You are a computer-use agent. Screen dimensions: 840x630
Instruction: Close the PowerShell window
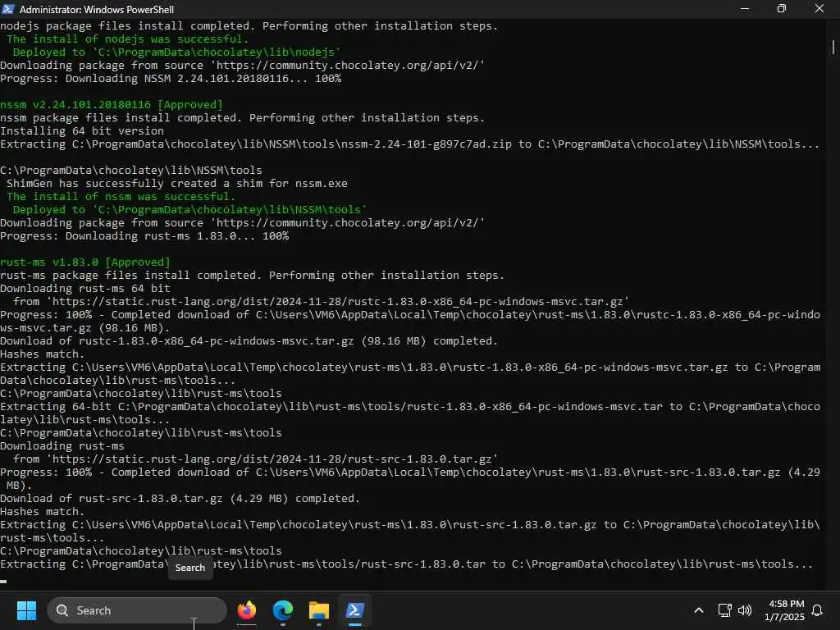(819, 9)
